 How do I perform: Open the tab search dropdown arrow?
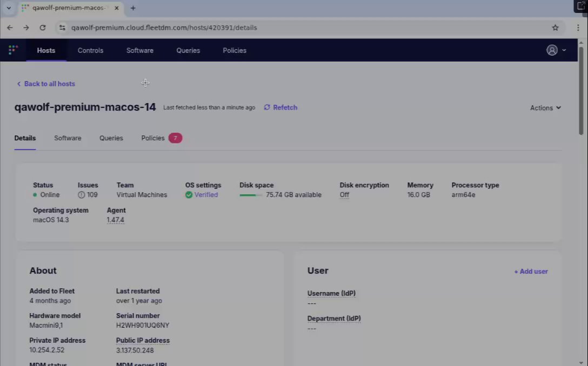pyautogui.click(x=9, y=8)
